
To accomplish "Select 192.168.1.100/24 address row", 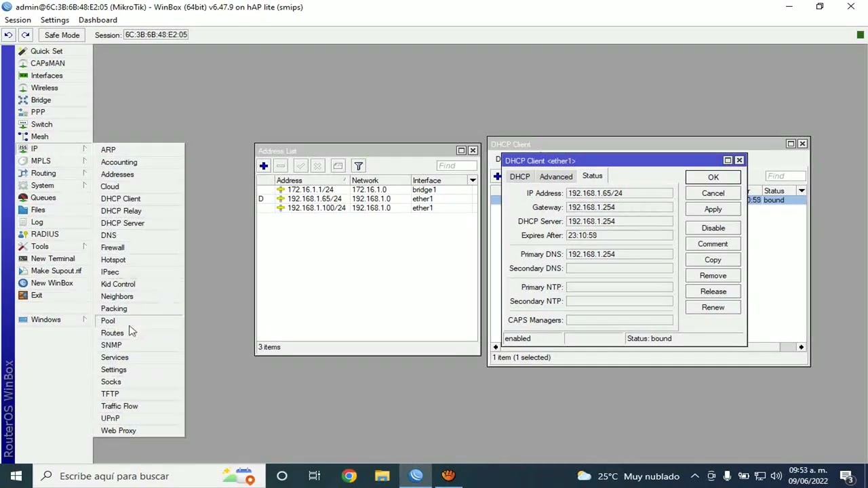I will pyautogui.click(x=367, y=208).
